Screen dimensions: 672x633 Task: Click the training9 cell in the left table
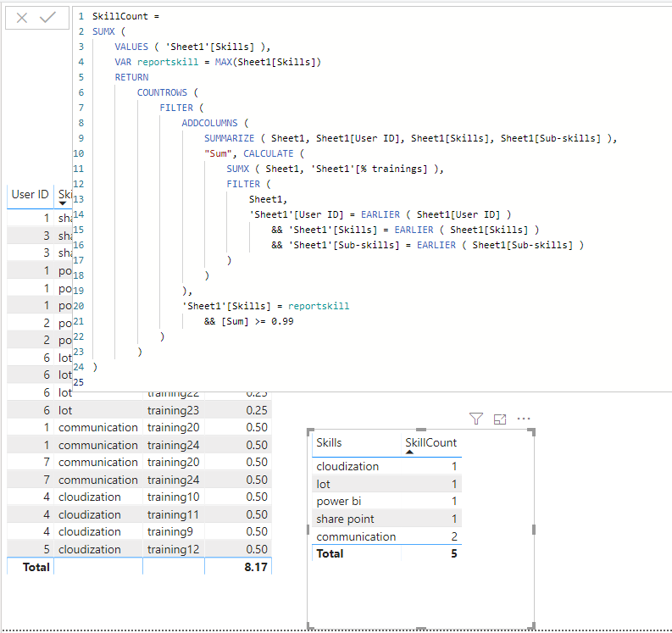[x=170, y=531]
